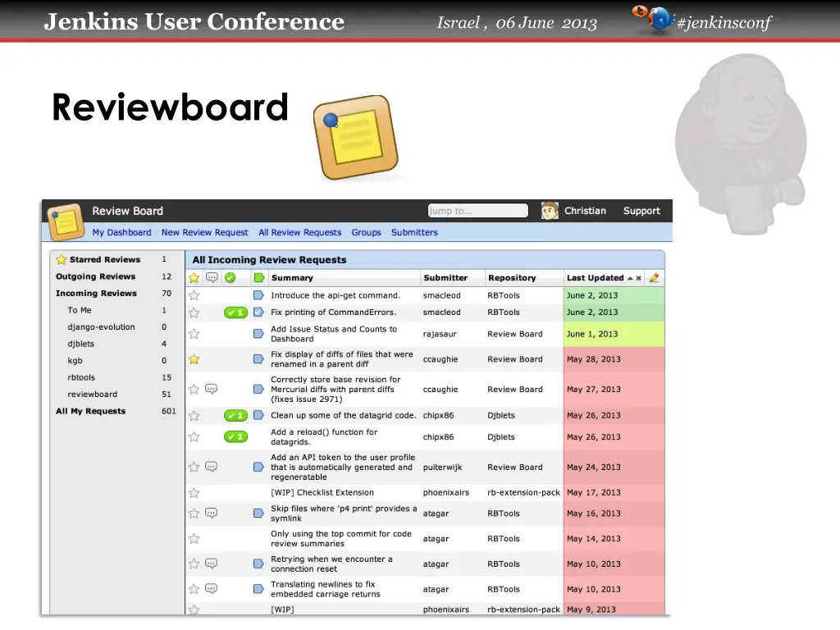The image size is (840, 630).
Task: Sort by the comment bubble column header
Action: point(212,277)
